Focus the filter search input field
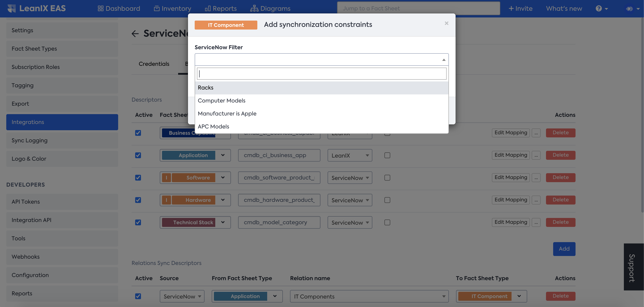 (322, 74)
